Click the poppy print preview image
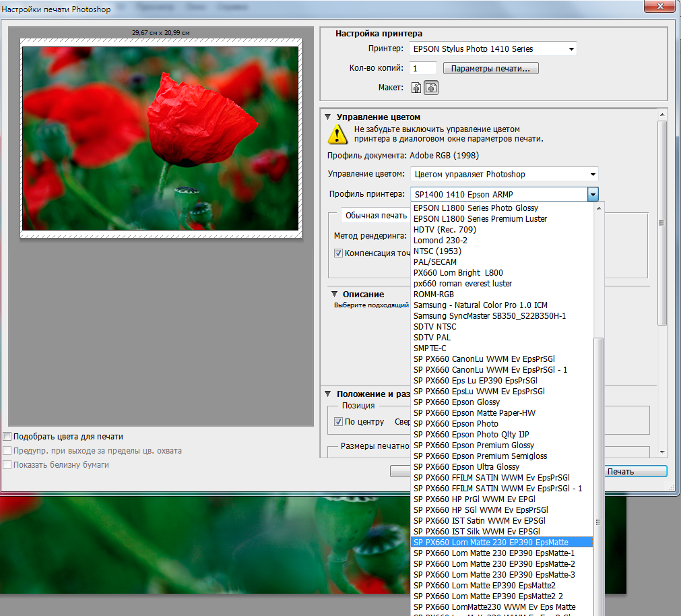The height and width of the screenshot is (616, 681). pyautogui.click(x=161, y=138)
